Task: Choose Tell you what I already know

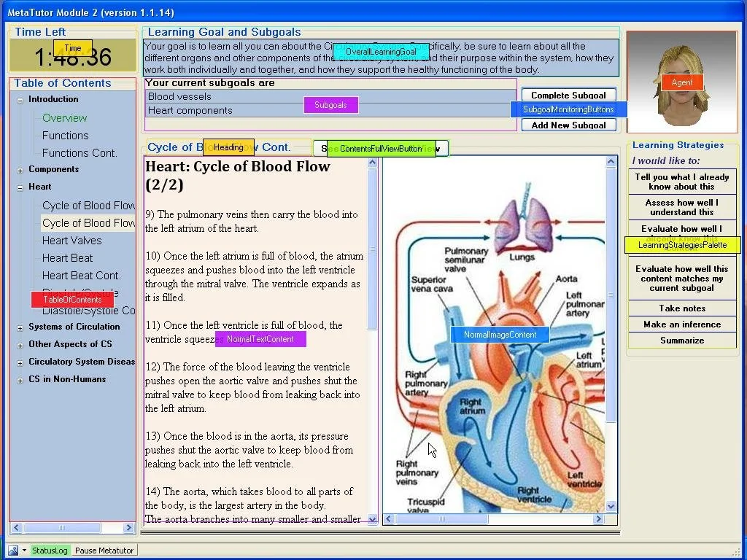Action: click(682, 182)
